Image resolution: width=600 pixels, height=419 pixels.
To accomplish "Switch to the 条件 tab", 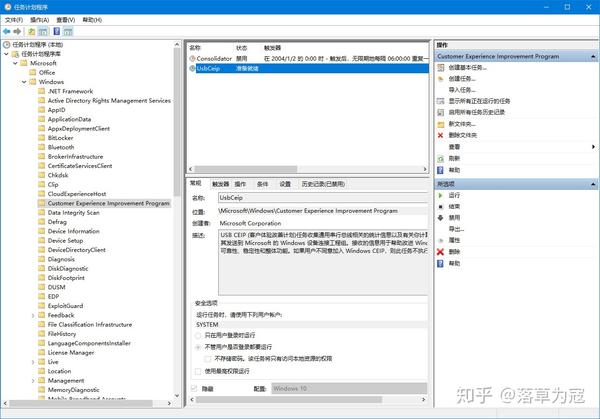I will pos(262,184).
